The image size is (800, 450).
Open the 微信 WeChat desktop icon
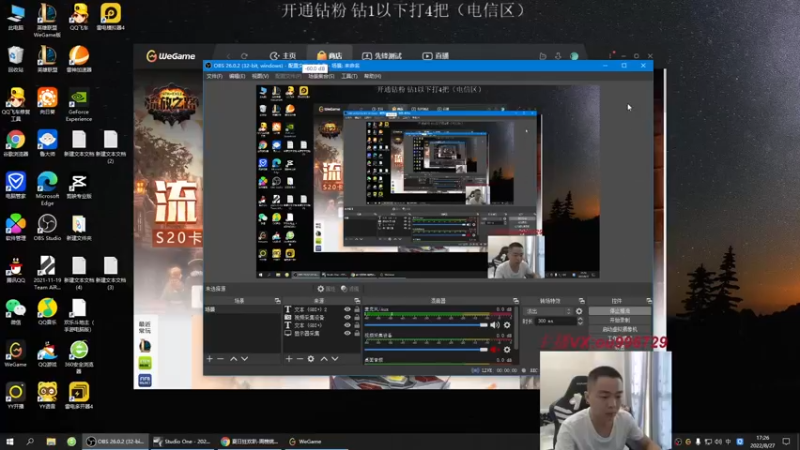pyautogui.click(x=15, y=311)
